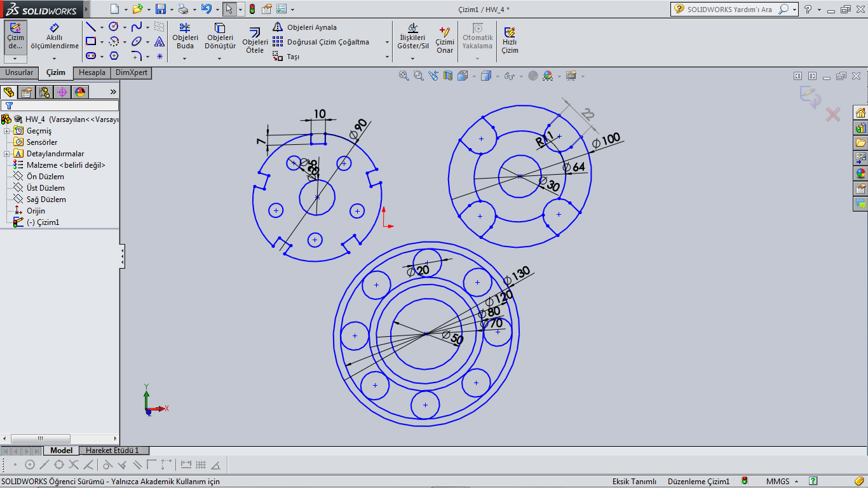Viewport: 868px width, 488px height.
Task: Select the Spline tool
Action: click(x=137, y=27)
